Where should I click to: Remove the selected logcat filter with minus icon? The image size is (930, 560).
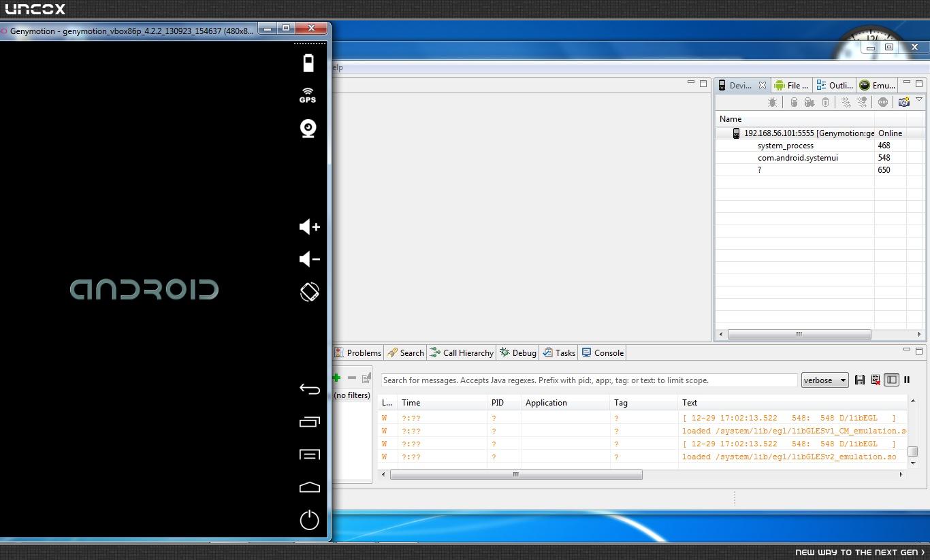tap(352, 378)
